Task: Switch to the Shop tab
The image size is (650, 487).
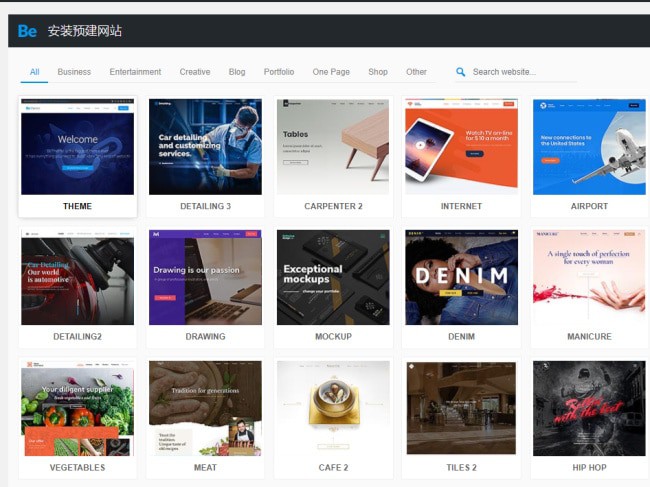Action: pyautogui.click(x=378, y=72)
